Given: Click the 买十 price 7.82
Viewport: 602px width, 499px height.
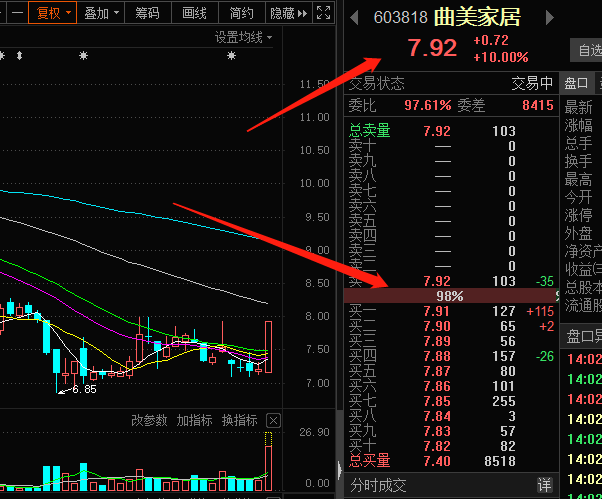Looking at the screenshot, I should 437,446.
